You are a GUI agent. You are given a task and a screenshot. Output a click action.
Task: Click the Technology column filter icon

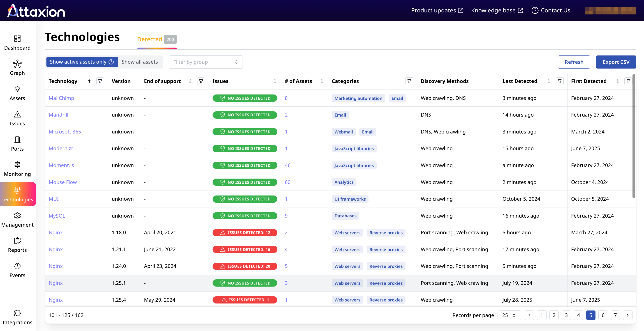click(x=100, y=81)
